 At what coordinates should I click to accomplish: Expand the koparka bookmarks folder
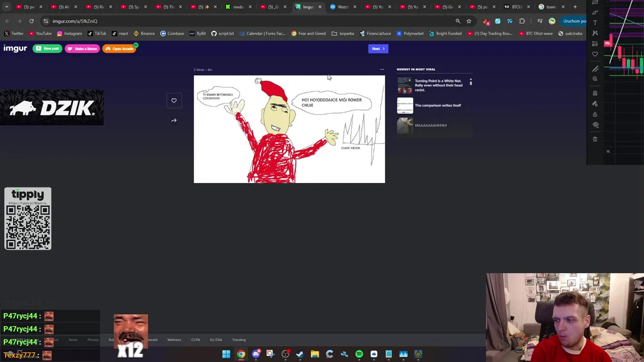343,34
